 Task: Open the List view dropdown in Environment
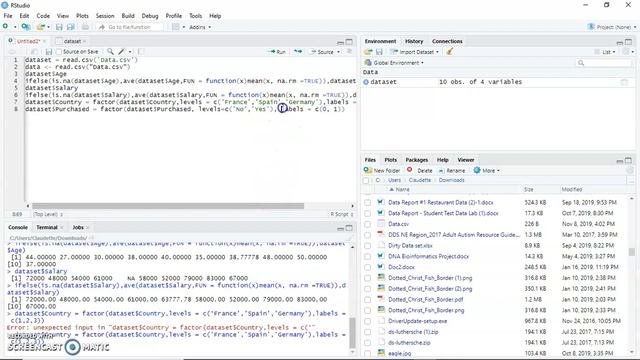(604, 52)
